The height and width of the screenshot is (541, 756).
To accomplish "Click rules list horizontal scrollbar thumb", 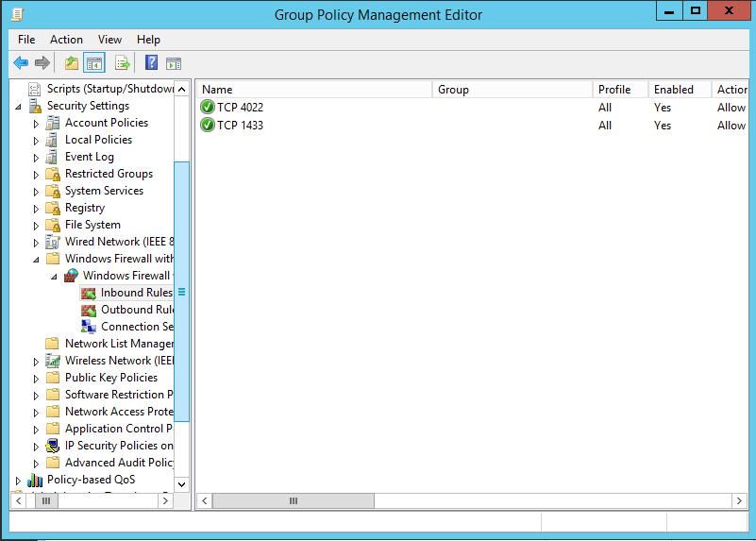I will [294, 501].
